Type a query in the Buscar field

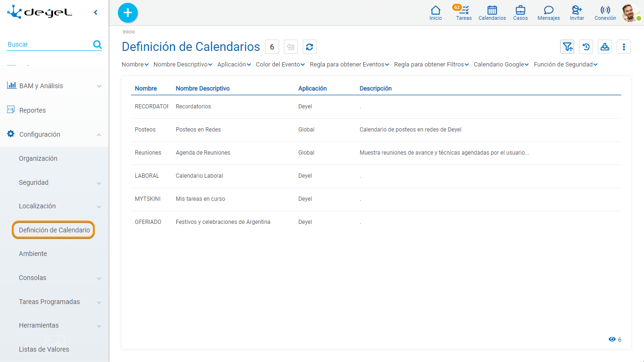[x=47, y=44]
